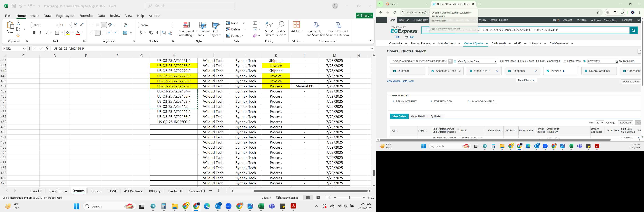
Task: Apply Italic formatting in Excel
Action: pyautogui.click(x=40, y=33)
